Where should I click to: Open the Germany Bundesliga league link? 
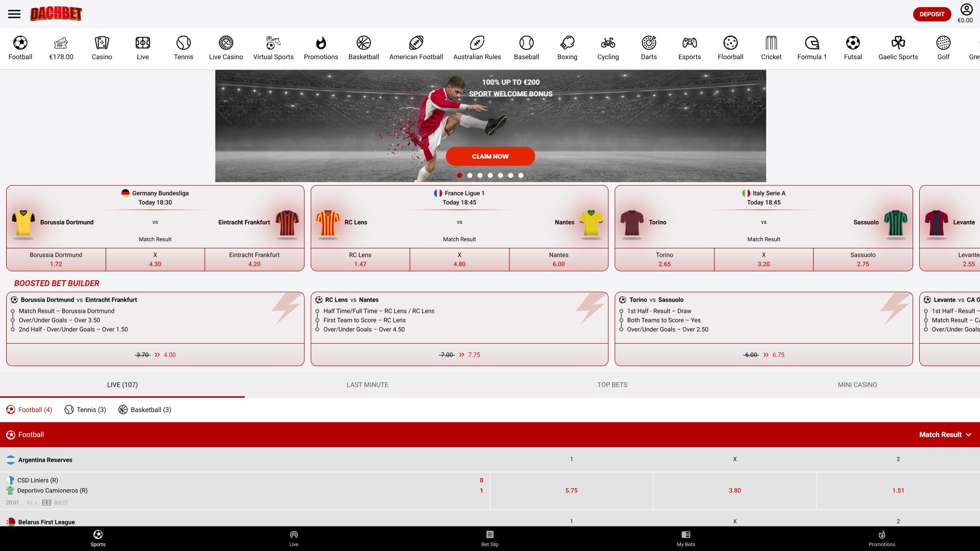[x=155, y=193]
